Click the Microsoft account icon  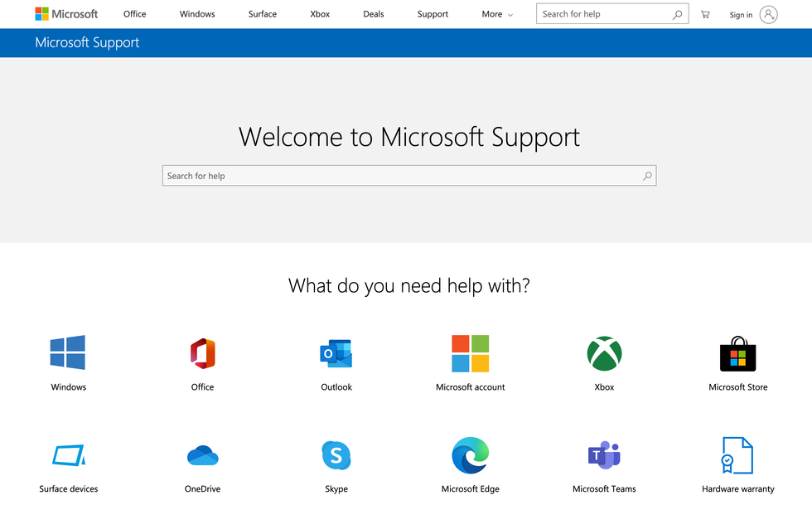coord(470,352)
